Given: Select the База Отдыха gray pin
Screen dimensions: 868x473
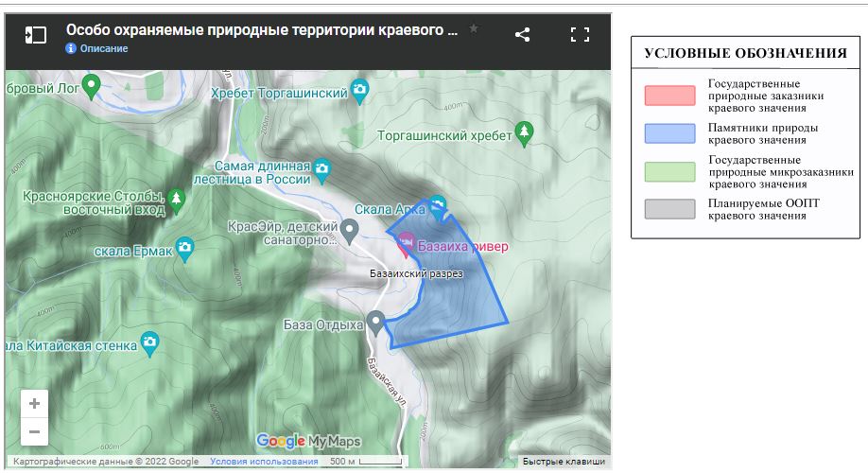Looking at the screenshot, I should [x=376, y=324].
